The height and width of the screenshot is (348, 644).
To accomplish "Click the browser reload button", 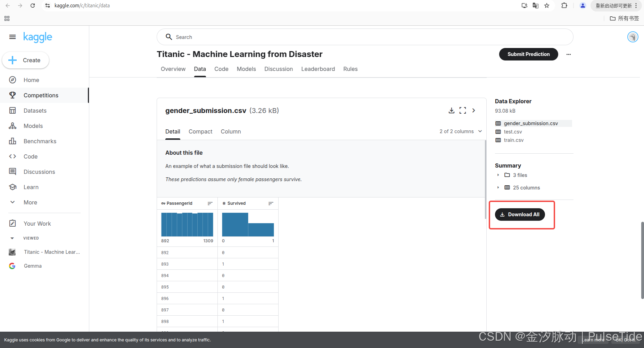I will pos(33,6).
